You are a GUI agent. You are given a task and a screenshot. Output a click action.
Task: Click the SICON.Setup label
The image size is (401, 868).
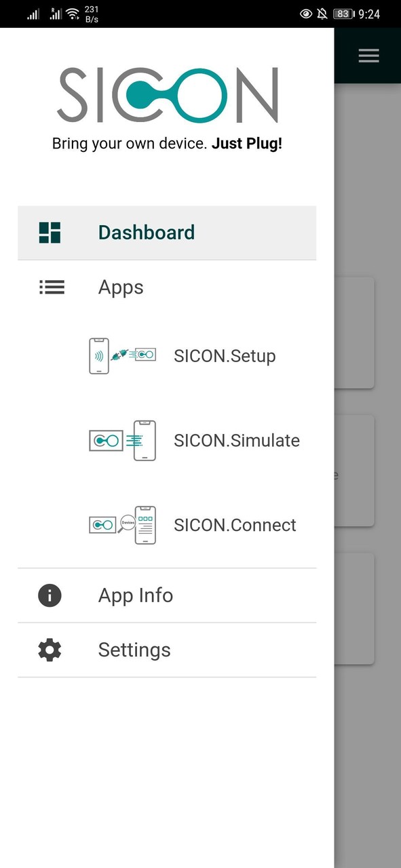point(225,355)
